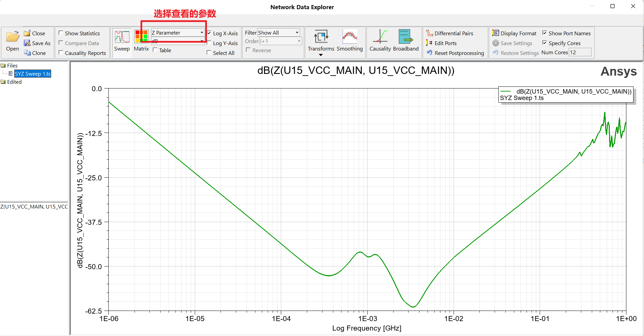Toggle the Reverse checkbox
Screen dimensions: 644x336
pyautogui.click(x=248, y=50)
